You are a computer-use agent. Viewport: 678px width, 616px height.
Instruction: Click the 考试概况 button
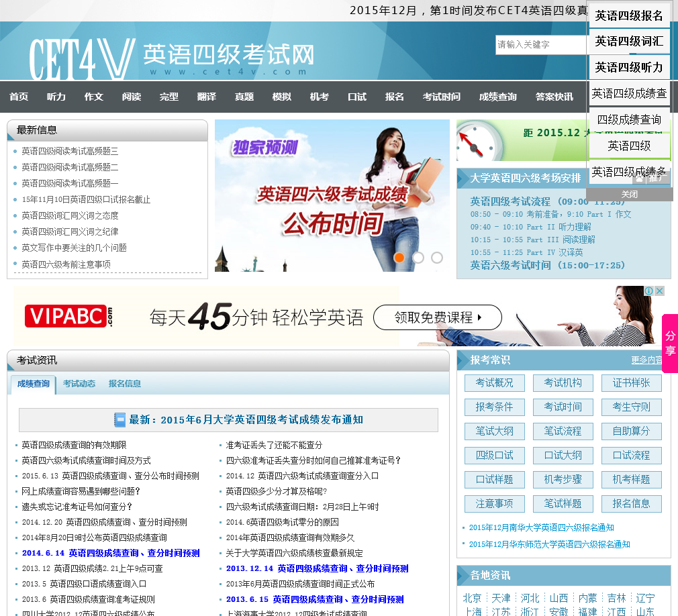point(495,383)
